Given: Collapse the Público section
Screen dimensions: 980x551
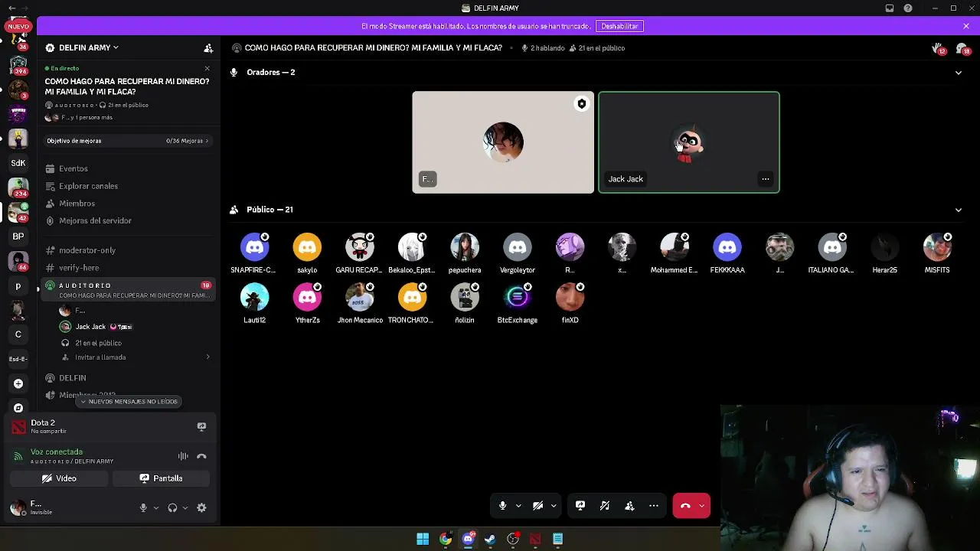Looking at the screenshot, I should [x=959, y=210].
